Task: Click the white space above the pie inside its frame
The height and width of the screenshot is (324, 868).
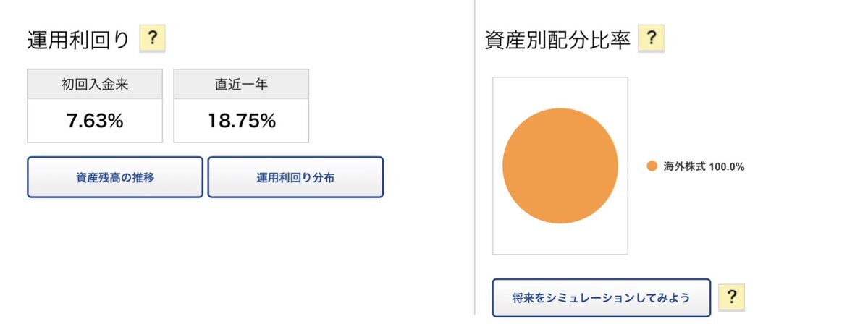Action: pos(560,92)
